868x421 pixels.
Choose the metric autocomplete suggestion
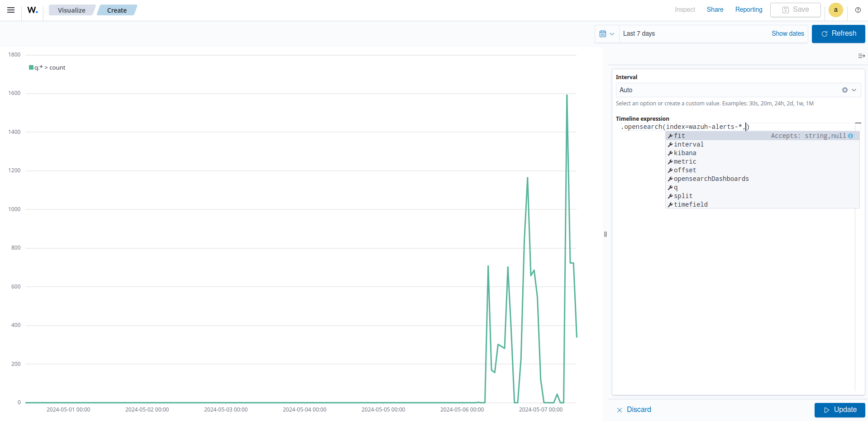(x=762, y=161)
